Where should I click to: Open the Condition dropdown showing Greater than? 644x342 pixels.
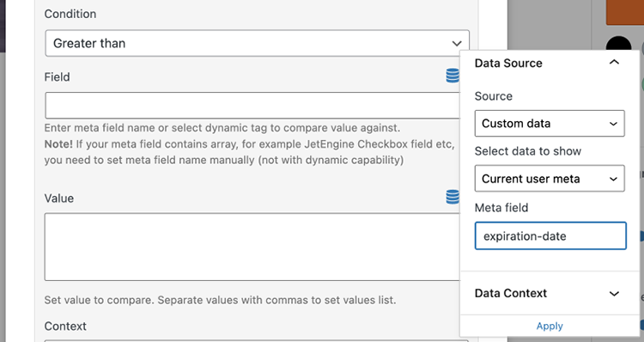point(257,43)
